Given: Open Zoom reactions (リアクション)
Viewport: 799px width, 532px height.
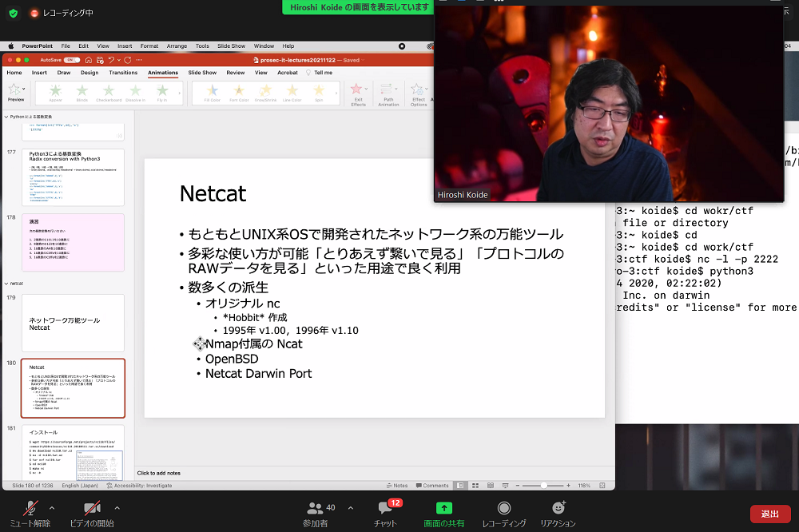Looking at the screenshot, I should 558,514.
